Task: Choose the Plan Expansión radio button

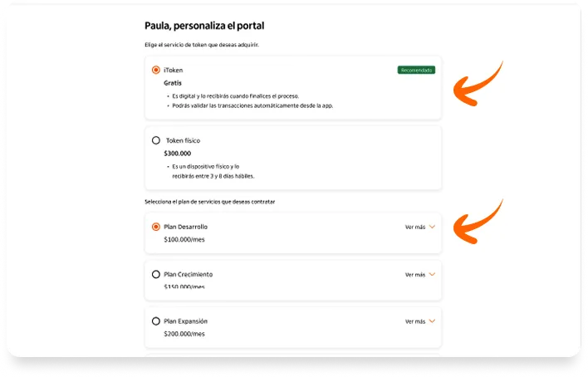Action: point(155,321)
